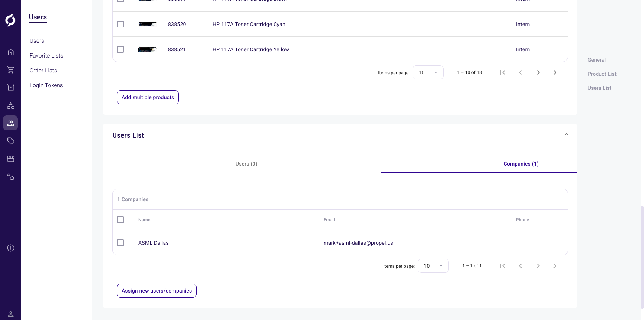Open the settings gears sidebar icon

11,177
